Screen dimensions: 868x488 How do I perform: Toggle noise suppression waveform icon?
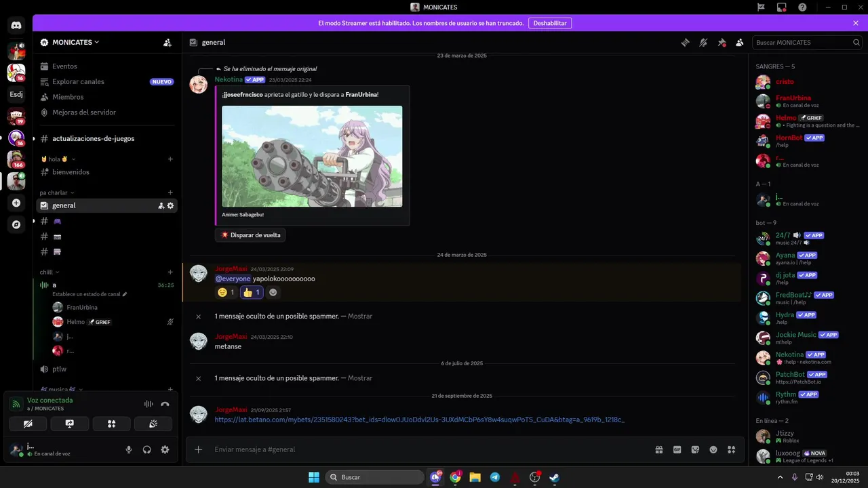click(x=149, y=404)
